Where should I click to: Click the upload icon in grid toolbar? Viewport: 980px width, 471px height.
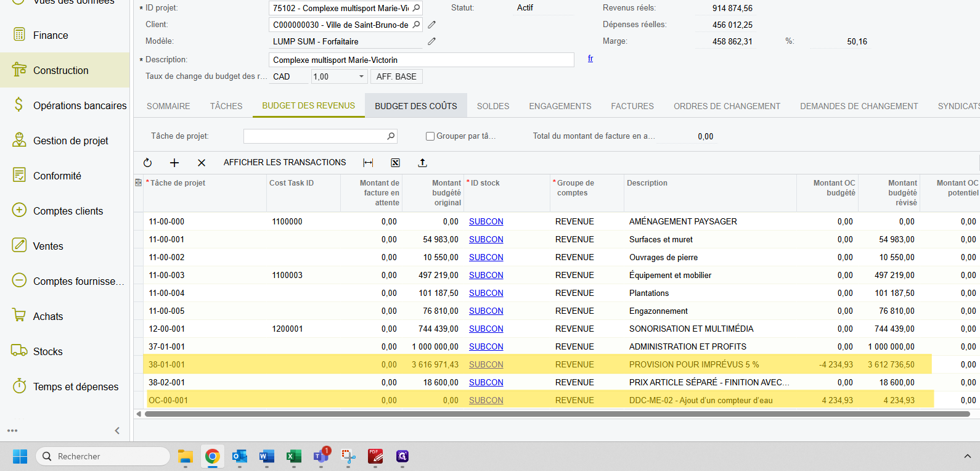pos(422,163)
